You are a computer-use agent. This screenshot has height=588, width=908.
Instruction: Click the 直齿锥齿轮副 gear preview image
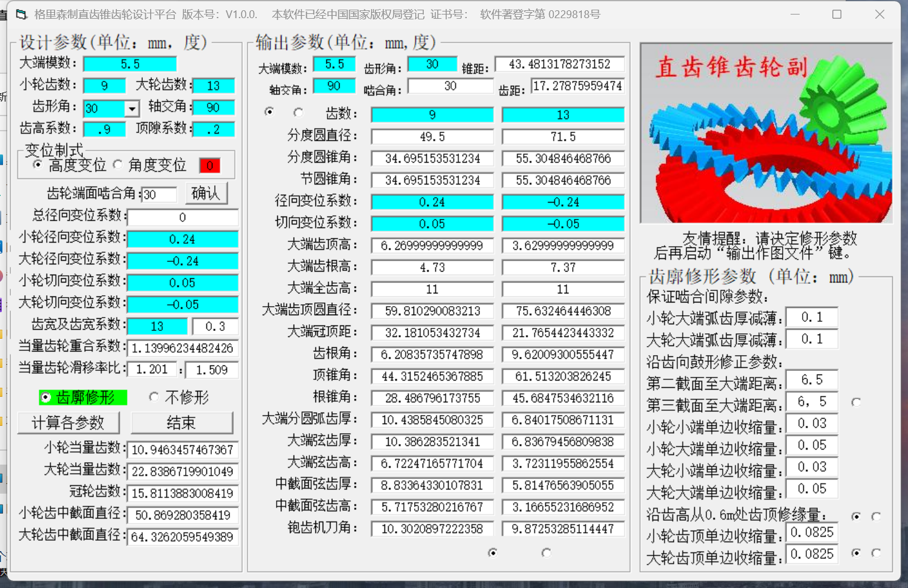tap(765, 133)
